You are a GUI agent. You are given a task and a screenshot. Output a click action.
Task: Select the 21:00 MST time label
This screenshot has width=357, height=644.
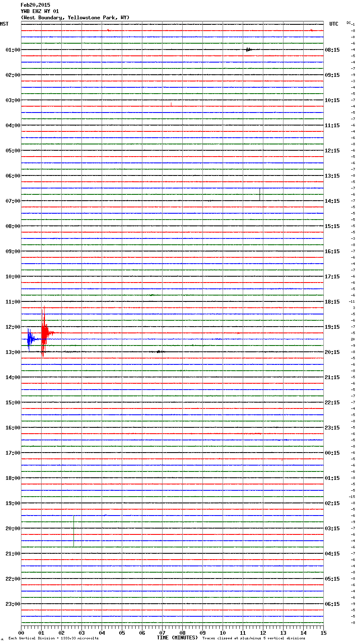click(13, 554)
